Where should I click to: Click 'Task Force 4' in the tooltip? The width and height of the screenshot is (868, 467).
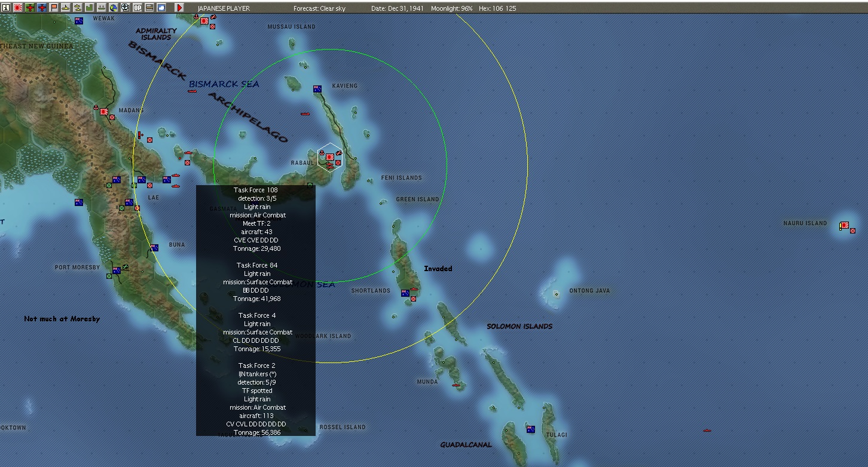257,315
